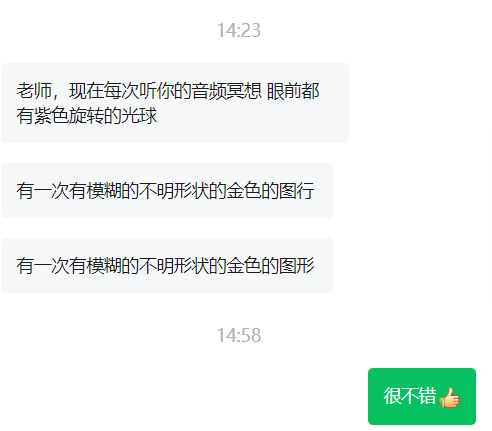Viewport: 492px width, 431px height.
Task: Click the text 音频冥想 in first message
Action: [226, 91]
